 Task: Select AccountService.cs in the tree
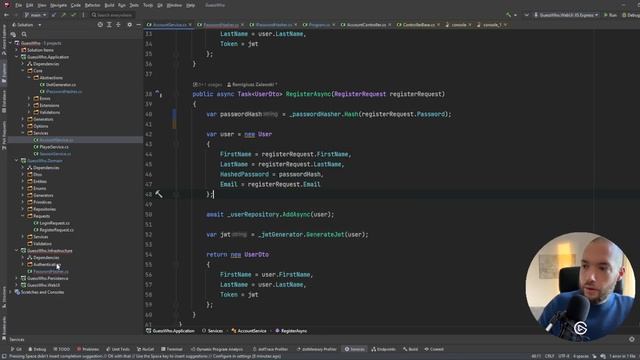[x=56, y=140]
